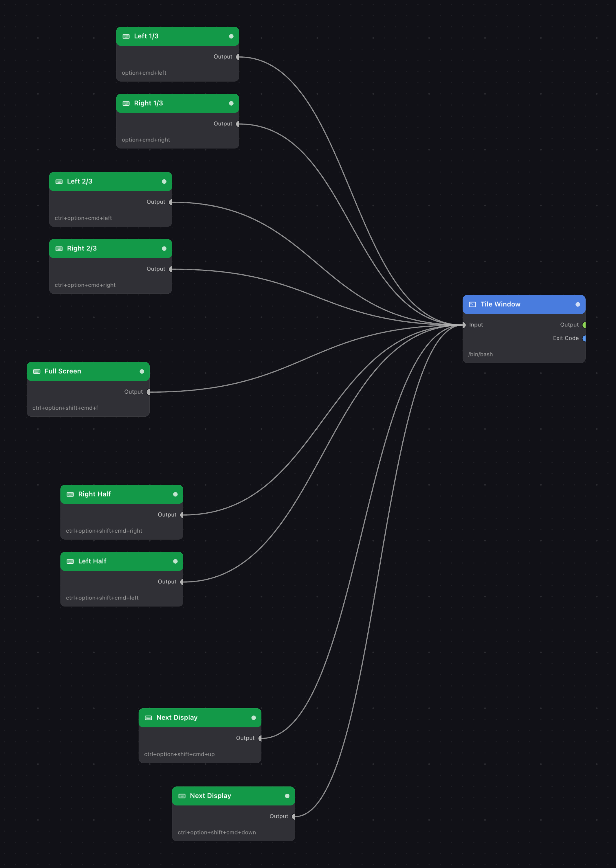Toggle the status dot on Tile Window node
Viewport: 616px width, 868px height.
578,304
